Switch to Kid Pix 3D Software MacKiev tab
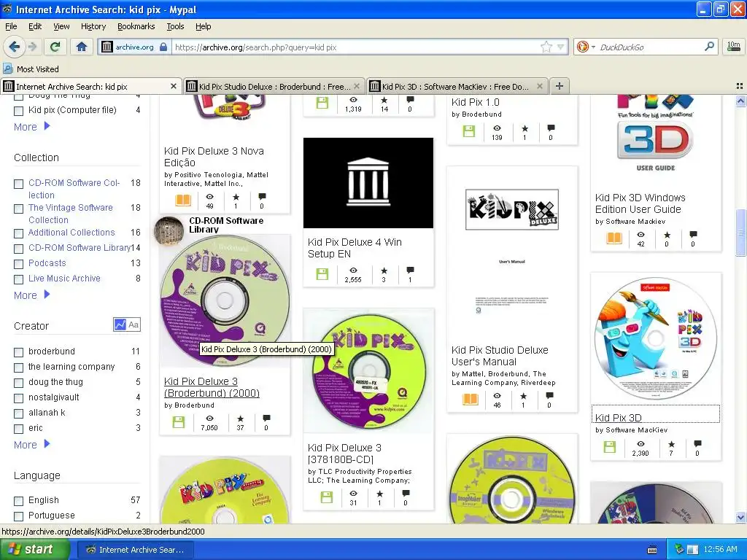This screenshot has width=747, height=560. tap(457, 86)
